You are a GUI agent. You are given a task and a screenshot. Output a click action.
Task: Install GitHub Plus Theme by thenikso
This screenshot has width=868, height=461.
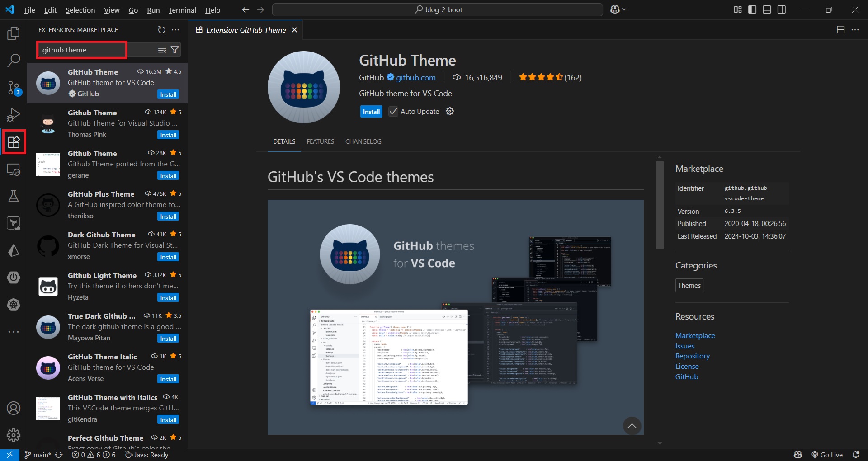tap(168, 216)
